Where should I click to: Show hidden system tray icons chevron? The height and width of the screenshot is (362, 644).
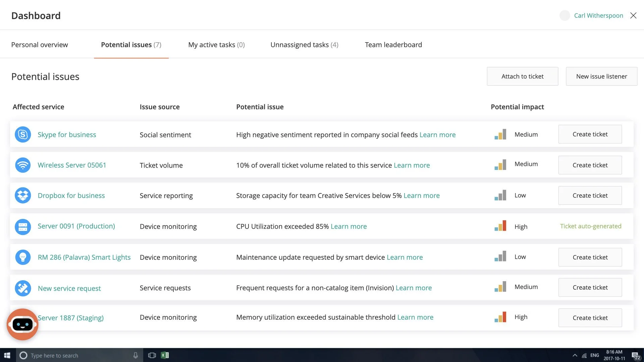click(575, 355)
